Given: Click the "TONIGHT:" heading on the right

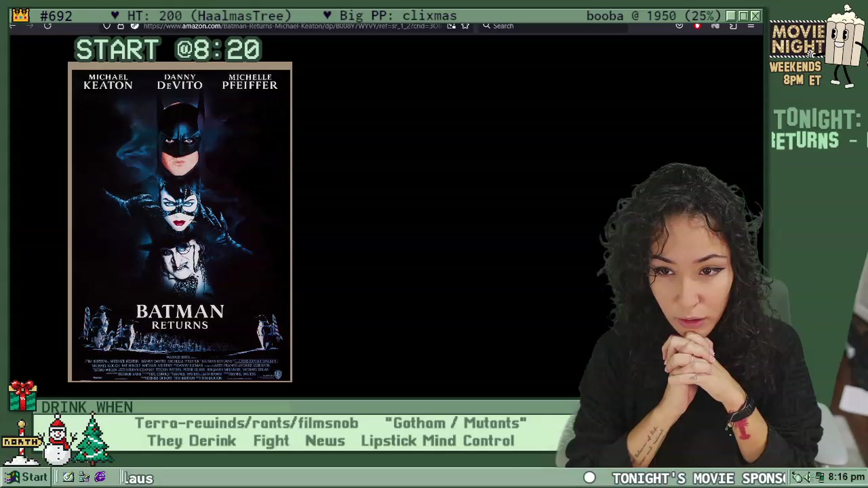Looking at the screenshot, I should (x=817, y=119).
